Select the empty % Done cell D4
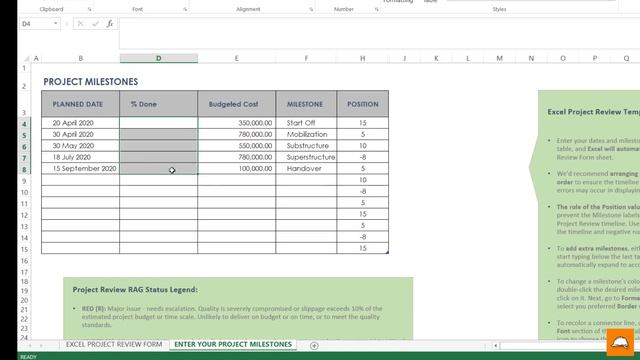The image size is (640, 360). (158, 123)
